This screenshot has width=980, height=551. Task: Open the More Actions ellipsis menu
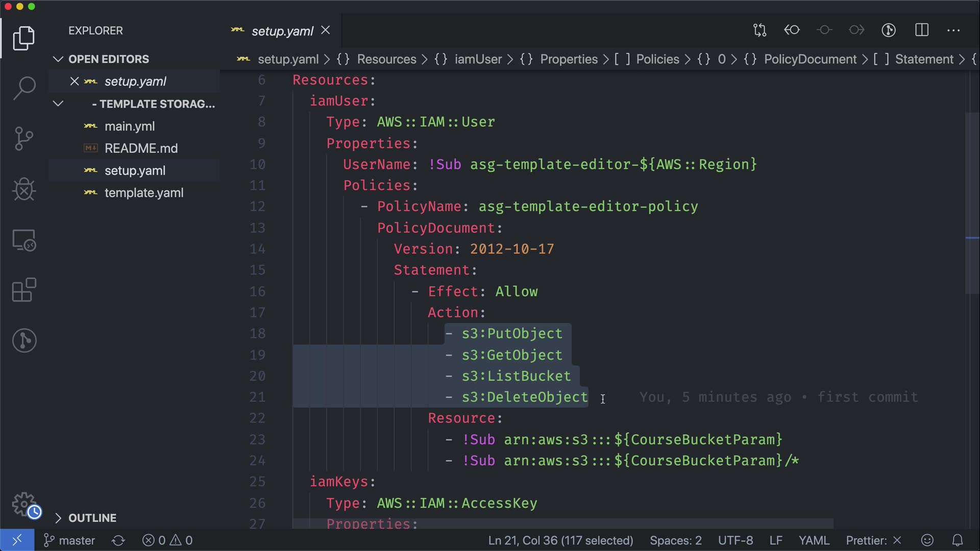(x=953, y=30)
